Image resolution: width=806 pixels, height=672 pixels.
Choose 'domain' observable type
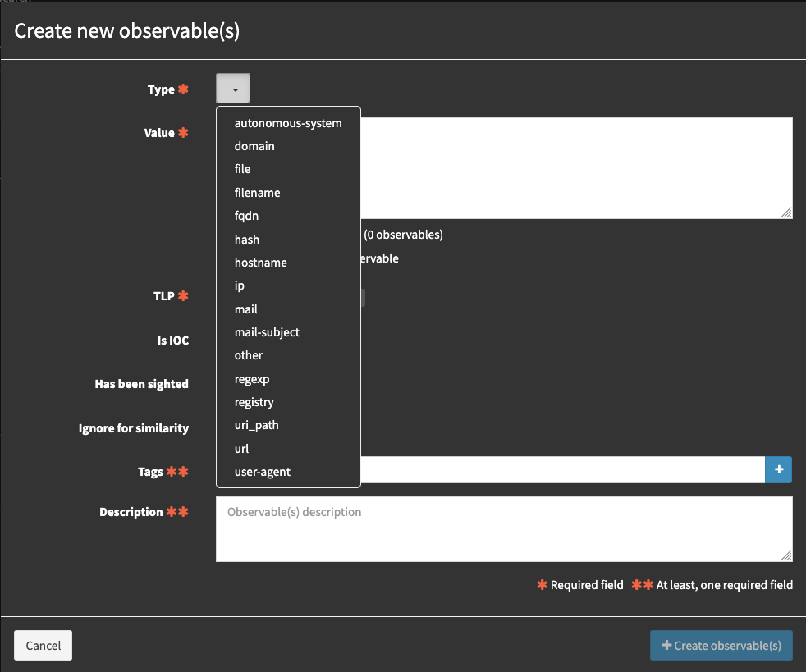tap(254, 146)
